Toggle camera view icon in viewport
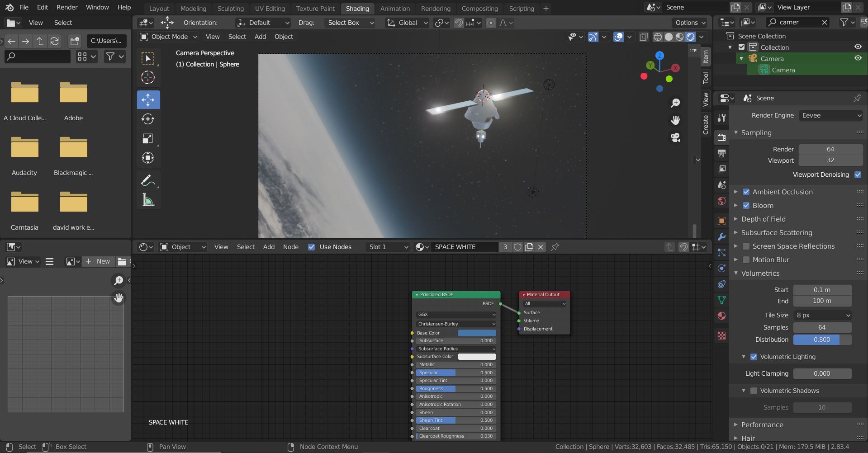The image size is (868, 453). [x=675, y=137]
